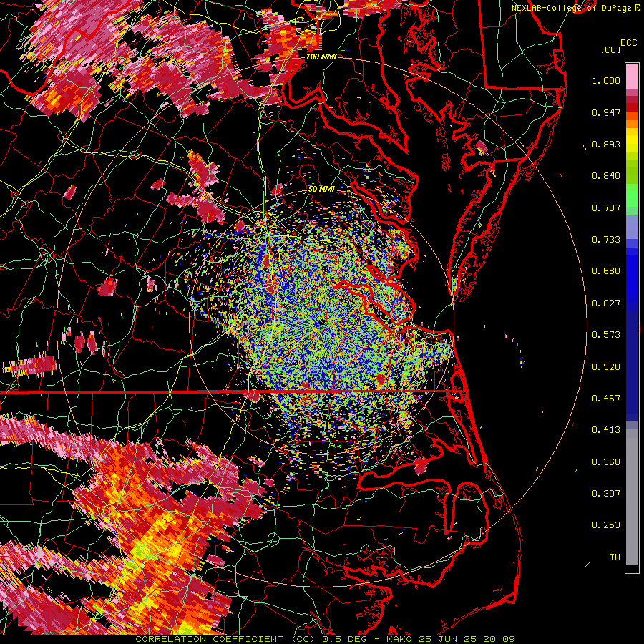
Task: Select the 0.680 scale value
Action: [x=606, y=271]
